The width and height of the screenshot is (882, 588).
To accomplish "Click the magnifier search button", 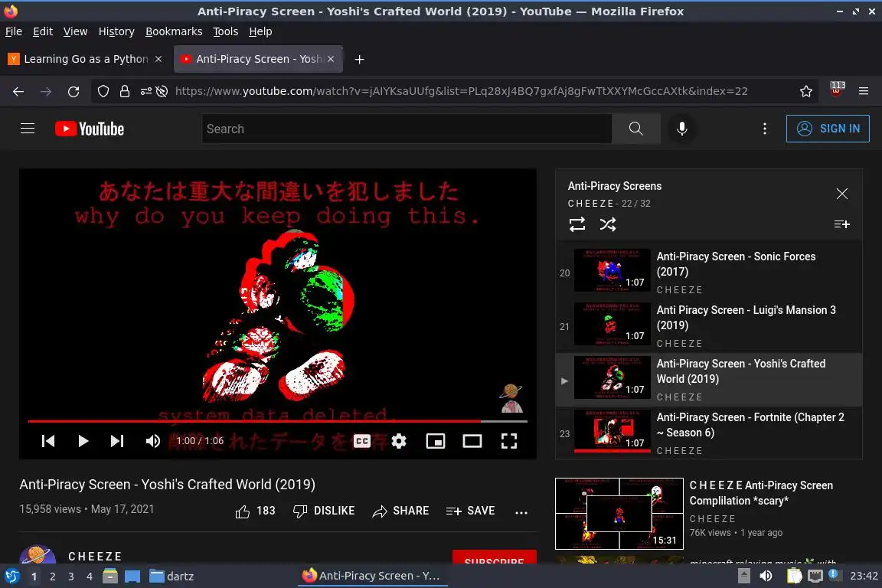I will point(635,129).
